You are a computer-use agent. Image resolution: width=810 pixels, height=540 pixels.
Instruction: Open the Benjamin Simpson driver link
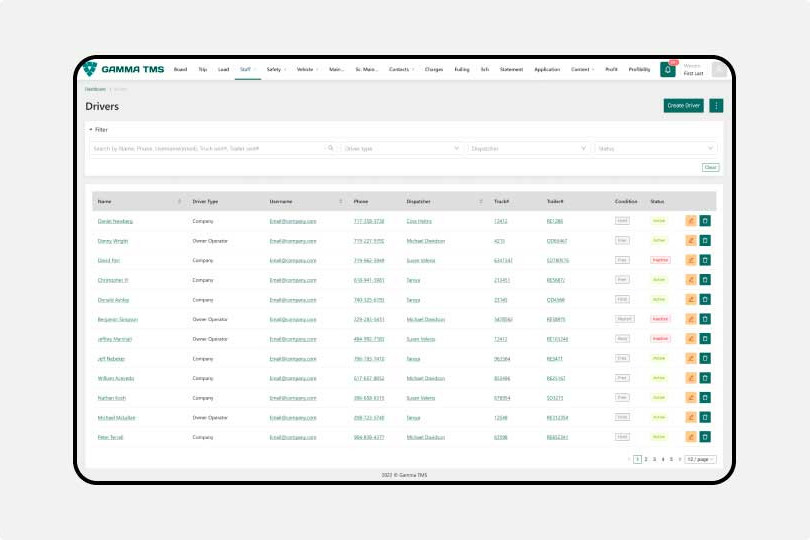pos(118,319)
